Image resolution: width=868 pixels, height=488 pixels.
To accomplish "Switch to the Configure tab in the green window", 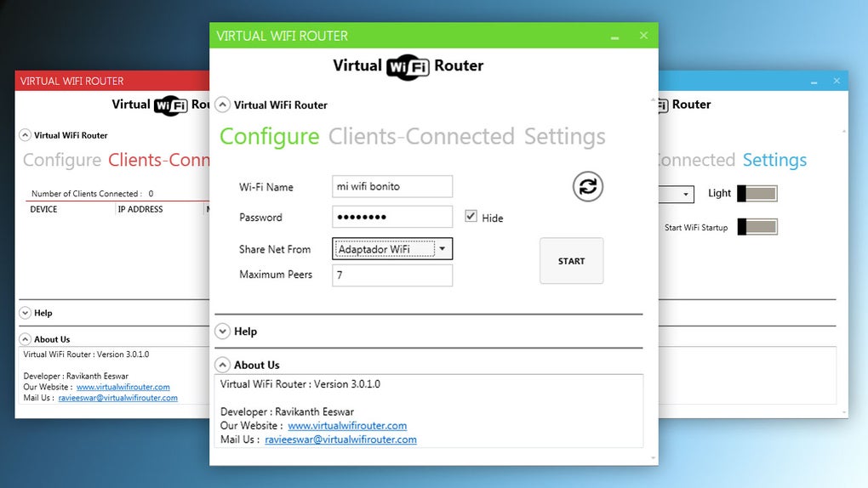I will [269, 137].
